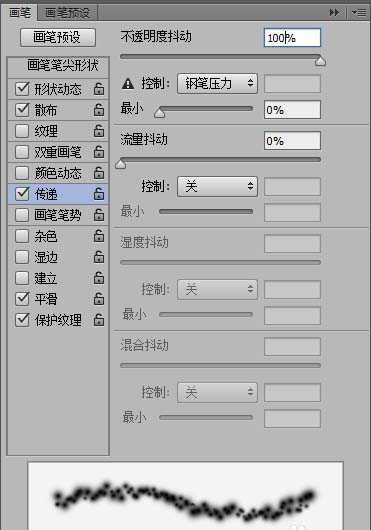The width and height of the screenshot is (371, 530).
Task: Click the lock icon beside 平滑
Action: 99,299
